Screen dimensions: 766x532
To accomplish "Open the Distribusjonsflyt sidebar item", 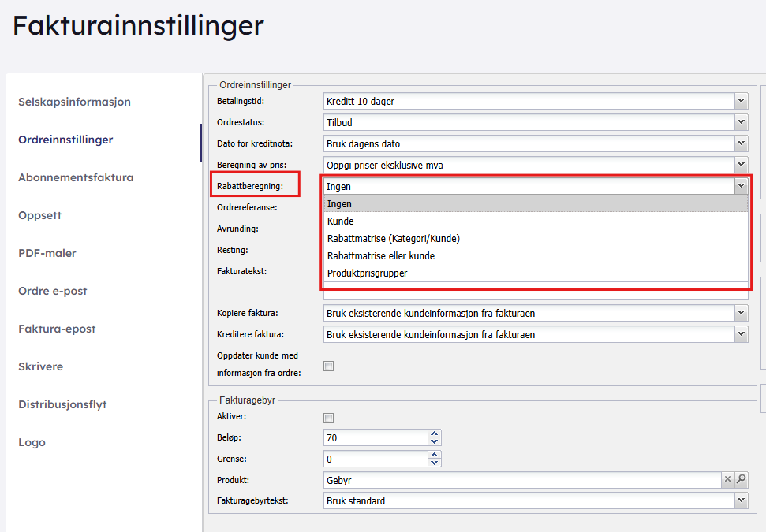I will [x=62, y=404].
